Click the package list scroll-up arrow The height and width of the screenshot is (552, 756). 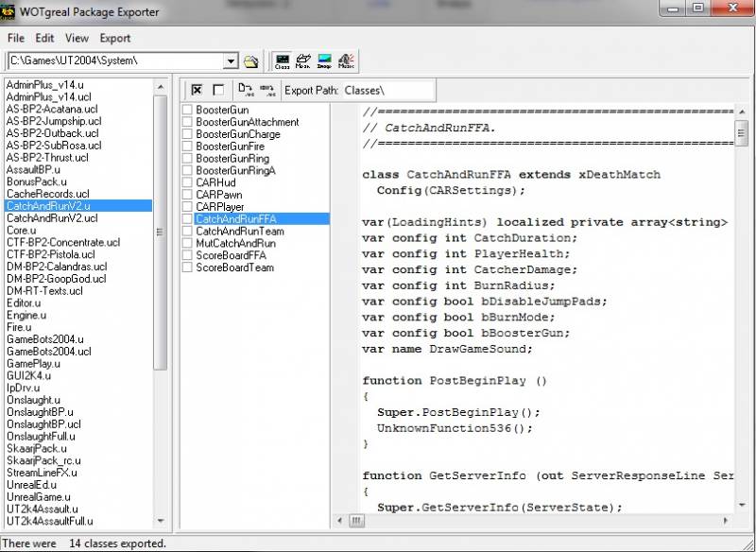coord(161,85)
